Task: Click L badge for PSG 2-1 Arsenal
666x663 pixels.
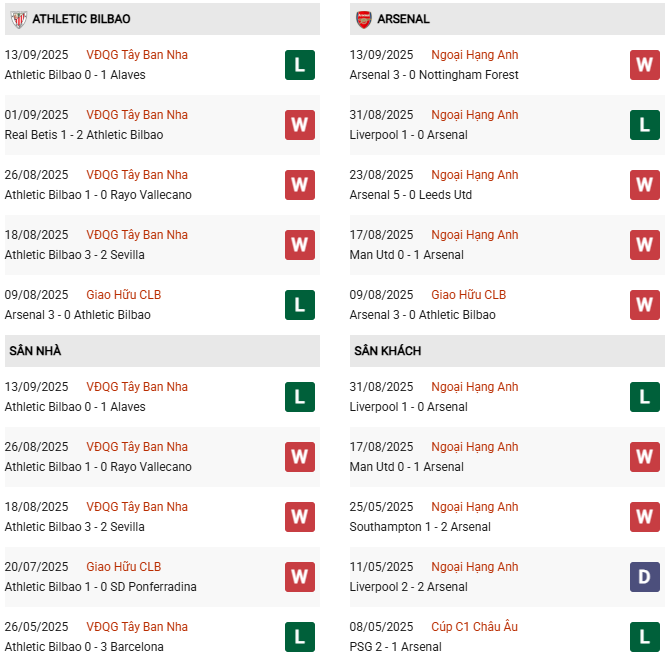Action: coord(644,637)
